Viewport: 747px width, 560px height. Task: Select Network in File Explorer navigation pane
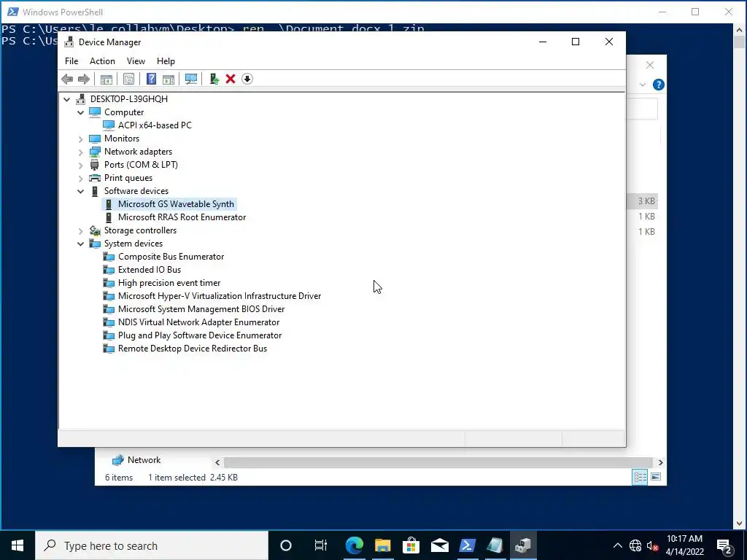pos(144,460)
